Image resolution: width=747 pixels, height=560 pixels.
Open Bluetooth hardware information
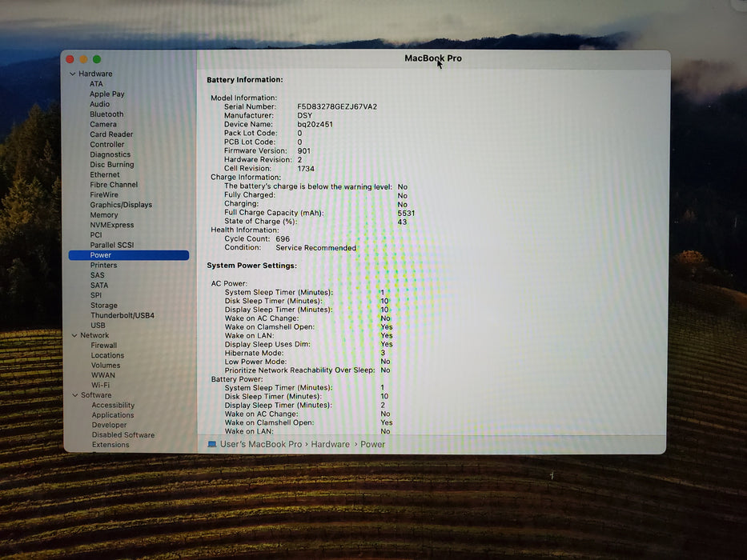pyautogui.click(x=106, y=114)
